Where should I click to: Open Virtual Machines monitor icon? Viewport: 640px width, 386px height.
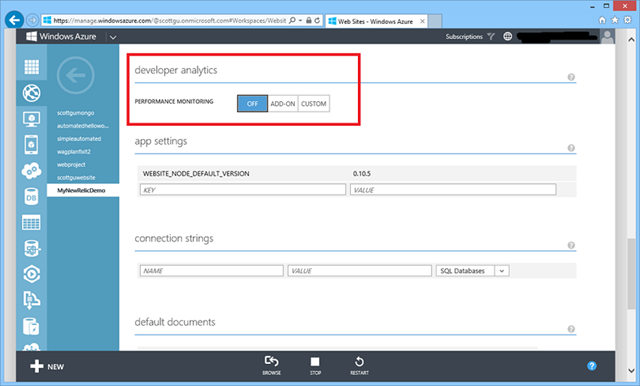pos(31,120)
